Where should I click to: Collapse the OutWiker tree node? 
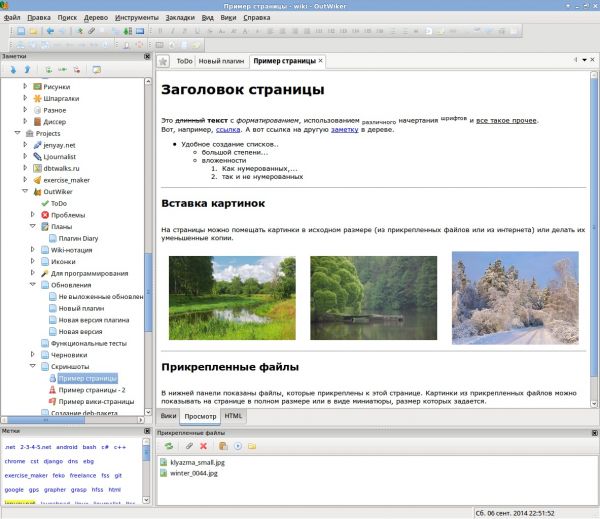coord(25,191)
